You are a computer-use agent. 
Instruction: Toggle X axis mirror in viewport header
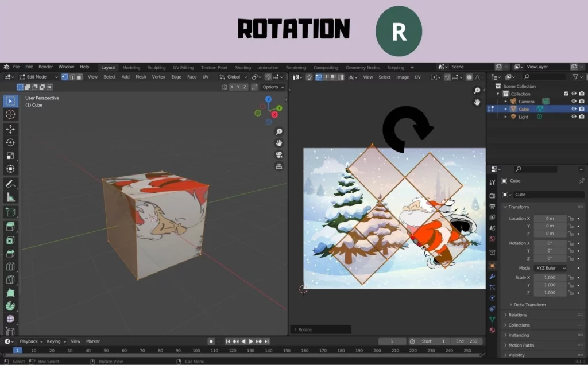(231, 87)
